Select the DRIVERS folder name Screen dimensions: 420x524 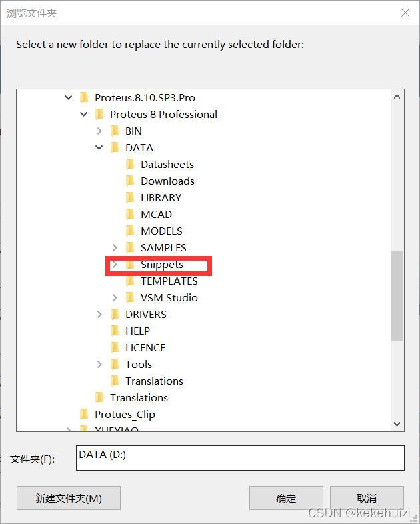point(146,314)
